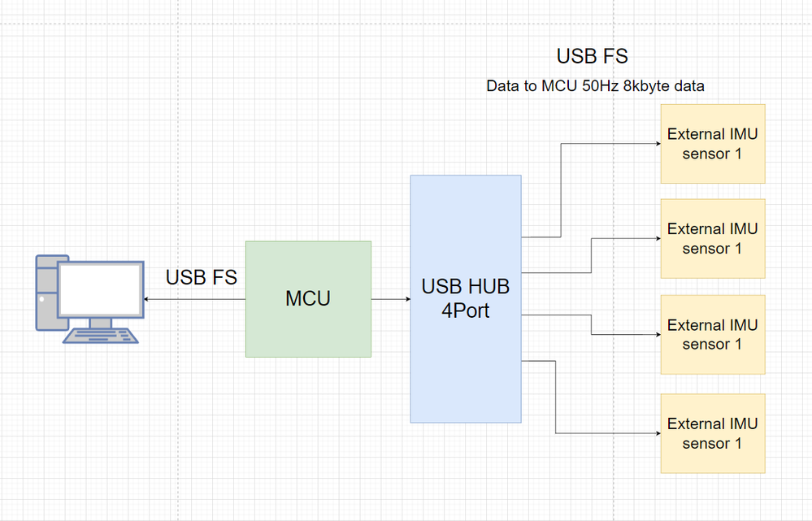This screenshot has width=812, height=521.
Task: Click the second External IMU sensor box from top
Action: 712,239
